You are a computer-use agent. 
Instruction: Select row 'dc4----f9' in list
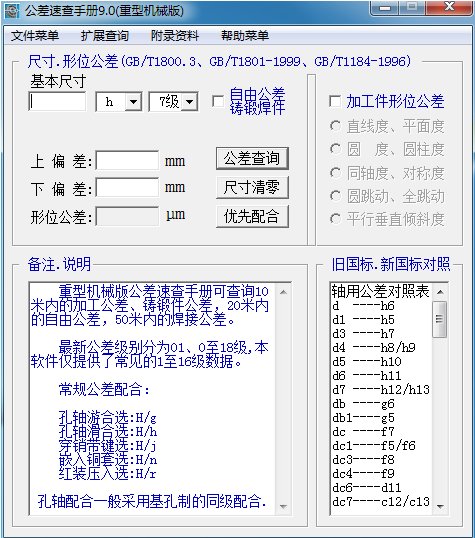click(x=363, y=473)
